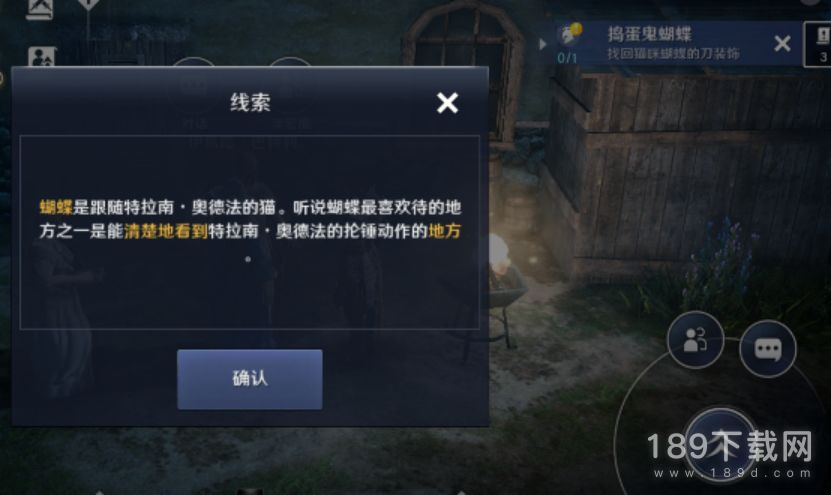This screenshot has width=831, height=495.
Task: Tap the quest icon above 0/1
Action: pos(570,34)
